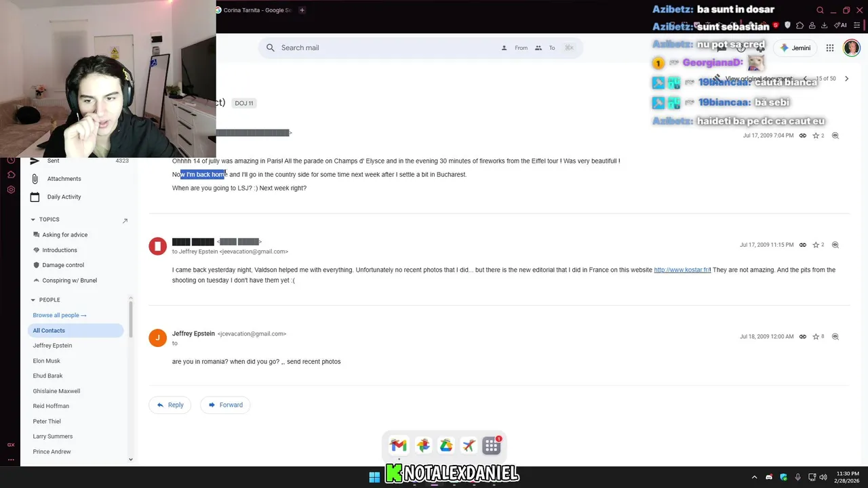Click the red-square sender avatar
Image resolution: width=868 pixels, height=488 pixels.
[157, 246]
